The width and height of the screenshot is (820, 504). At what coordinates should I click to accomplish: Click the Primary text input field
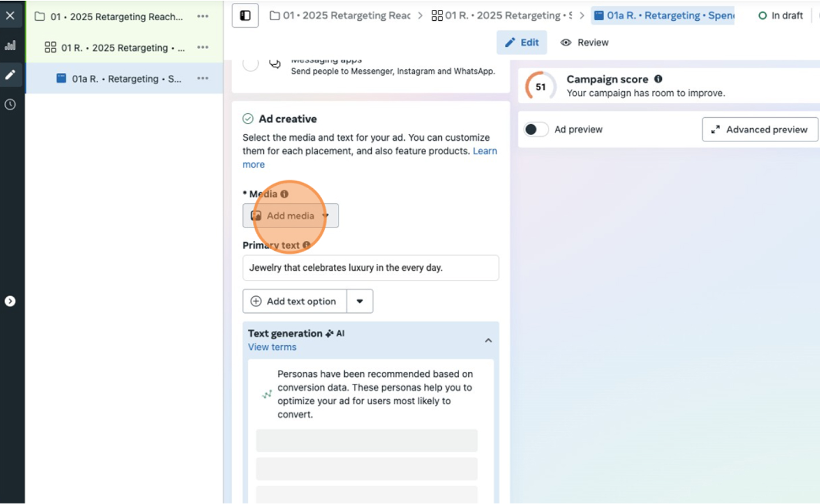click(370, 268)
